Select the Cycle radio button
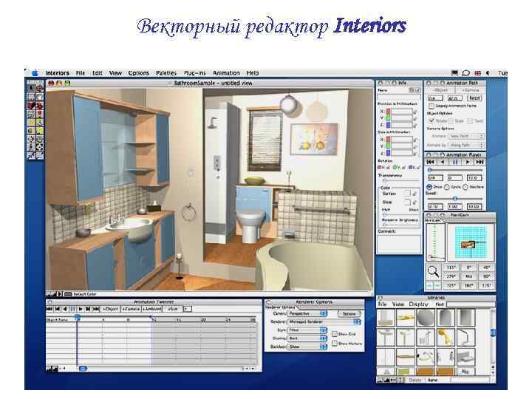Screen dimensions: 532x399 447,187
